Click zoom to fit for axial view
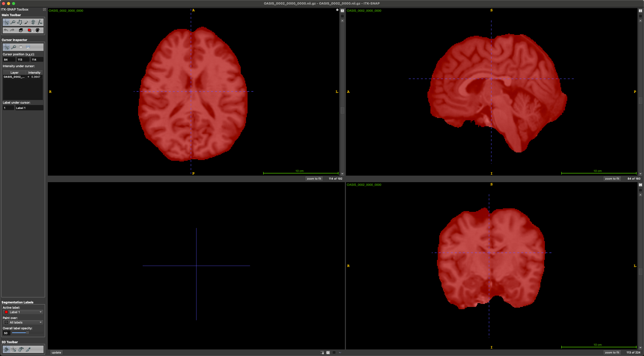The width and height of the screenshot is (644, 356). tap(314, 179)
